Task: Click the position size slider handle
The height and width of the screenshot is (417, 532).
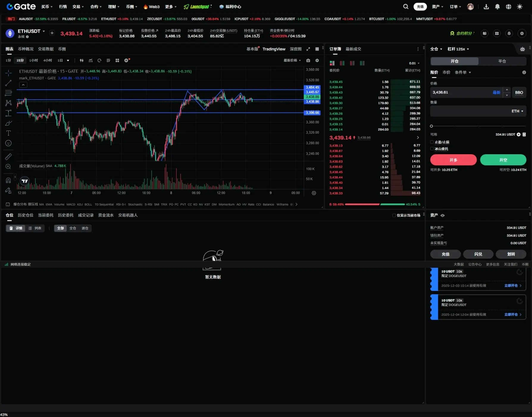Action: (x=431, y=126)
